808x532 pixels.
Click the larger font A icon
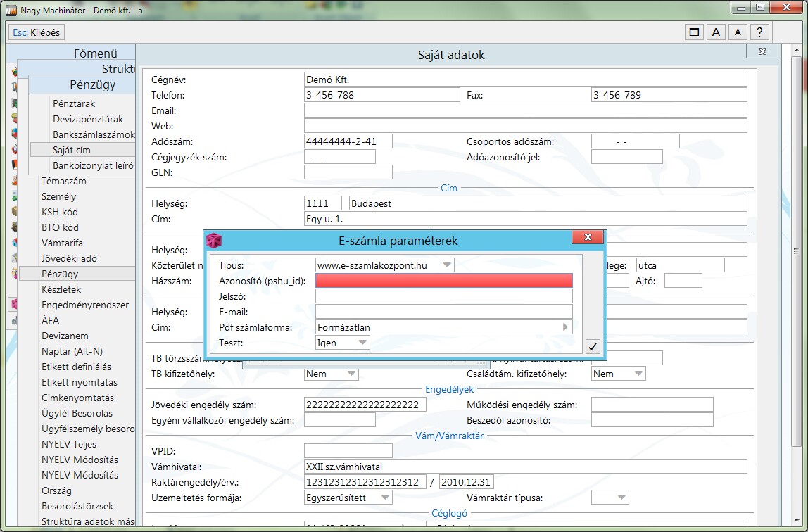[x=716, y=32]
